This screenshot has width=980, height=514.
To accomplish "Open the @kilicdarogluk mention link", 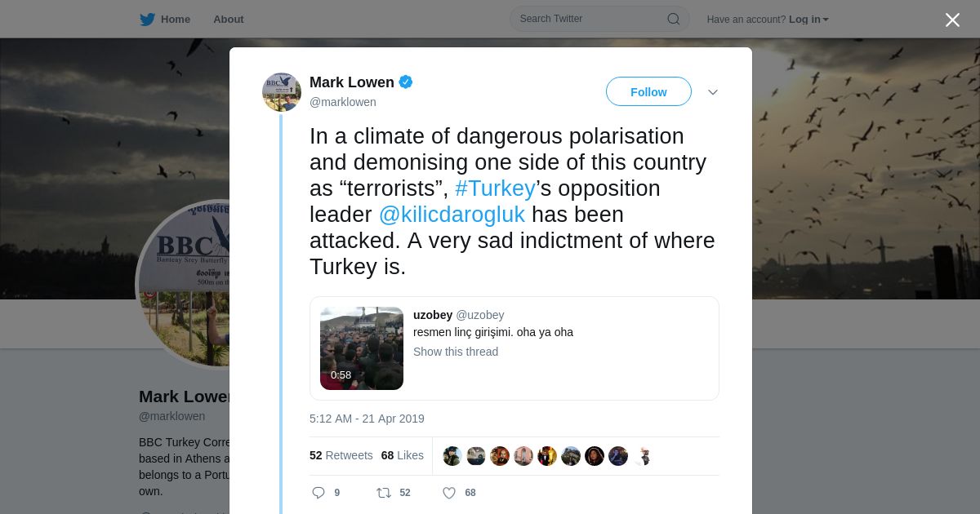I will [x=452, y=215].
